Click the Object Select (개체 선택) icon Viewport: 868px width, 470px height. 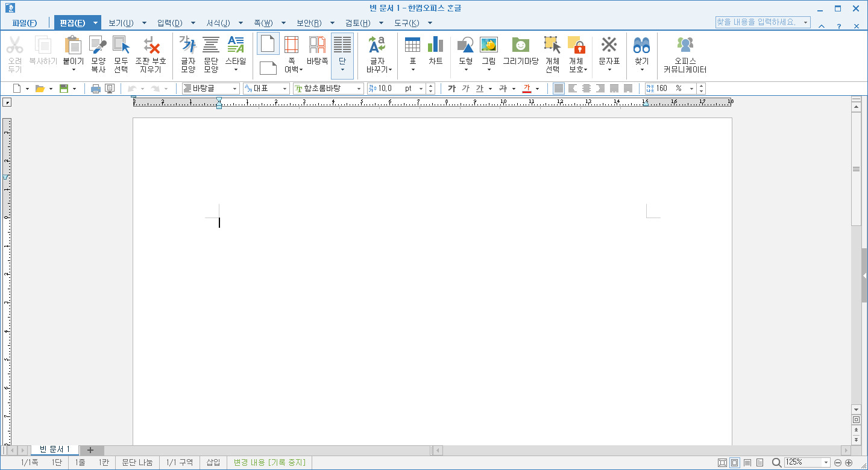pos(552,45)
